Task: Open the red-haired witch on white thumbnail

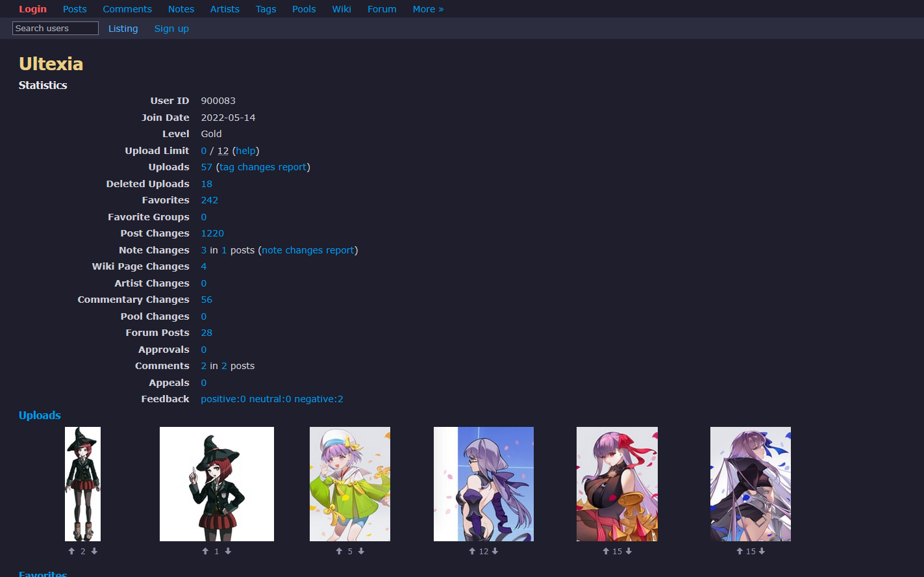Action: click(217, 484)
